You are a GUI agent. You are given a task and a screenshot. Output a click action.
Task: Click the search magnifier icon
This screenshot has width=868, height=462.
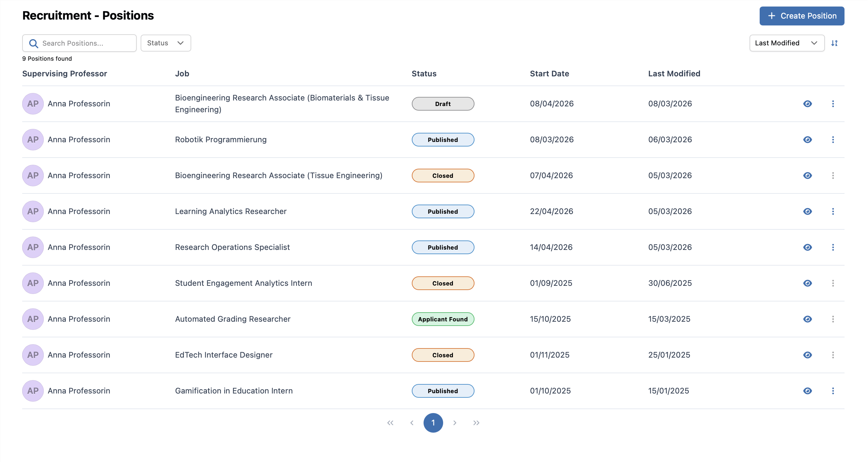coord(34,43)
